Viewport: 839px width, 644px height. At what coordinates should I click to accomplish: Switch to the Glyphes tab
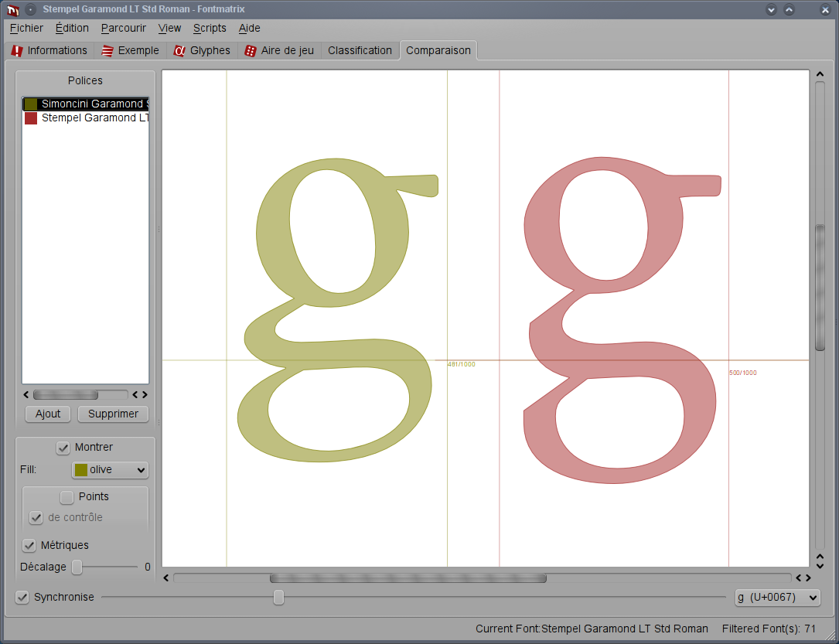[x=203, y=50]
